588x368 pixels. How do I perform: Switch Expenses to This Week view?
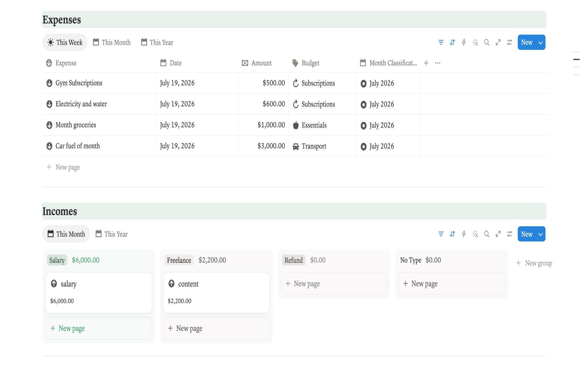pyautogui.click(x=65, y=43)
